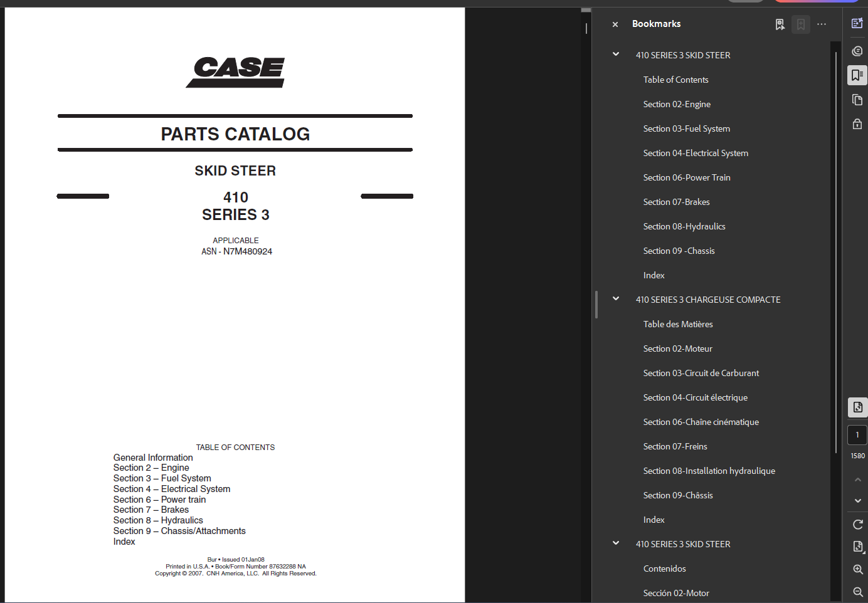Click the CASE logo on the page
This screenshot has height=603, width=868.
pos(236,71)
